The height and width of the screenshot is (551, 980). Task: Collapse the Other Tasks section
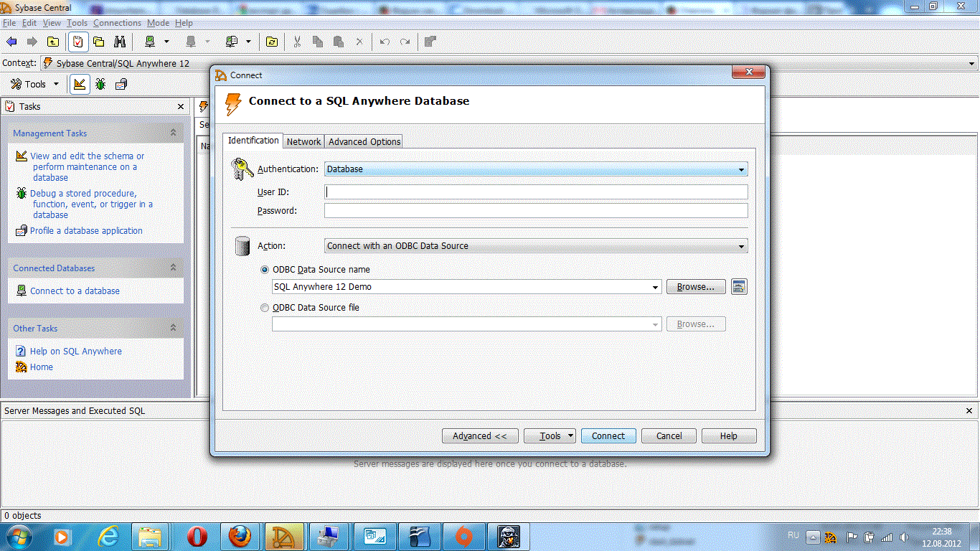(173, 328)
